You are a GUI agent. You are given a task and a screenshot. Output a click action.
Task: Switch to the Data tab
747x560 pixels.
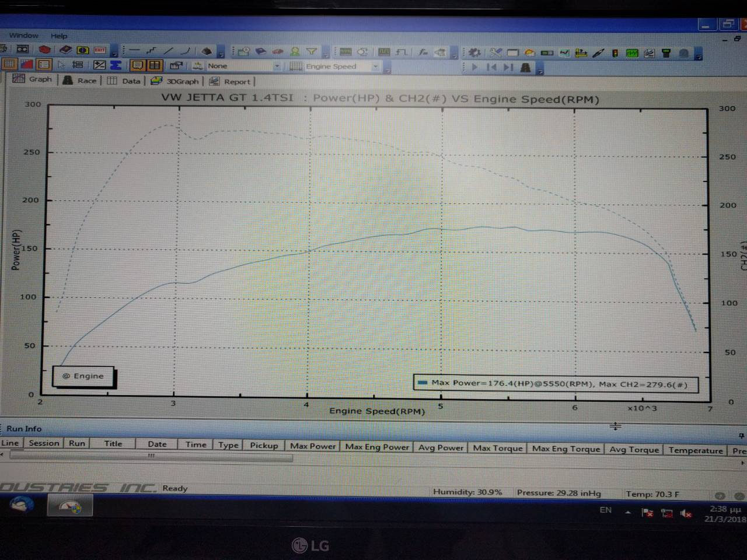click(124, 81)
